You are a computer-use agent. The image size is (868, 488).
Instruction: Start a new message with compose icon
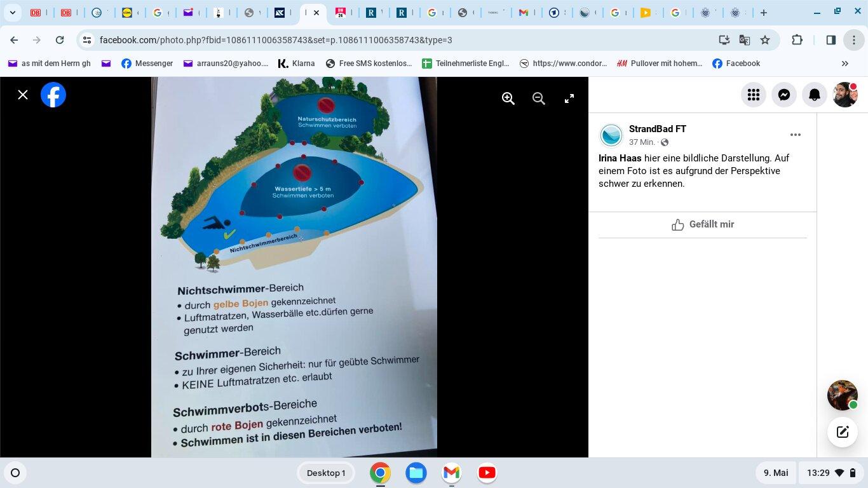pos(843,432)
